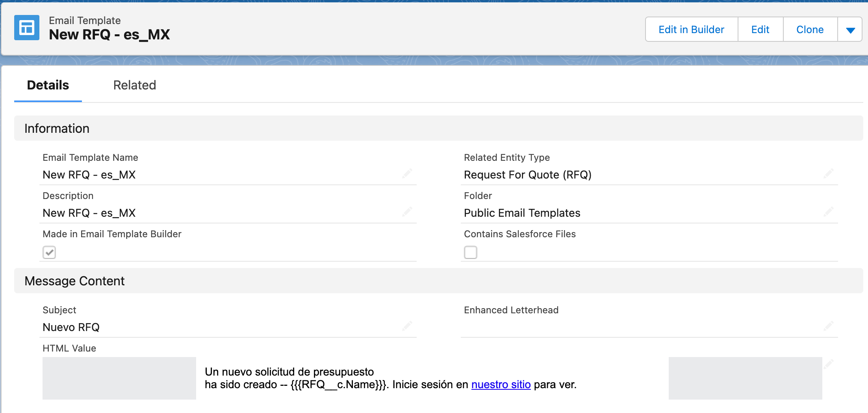Click the Clone button

click(x=810, y=30)
